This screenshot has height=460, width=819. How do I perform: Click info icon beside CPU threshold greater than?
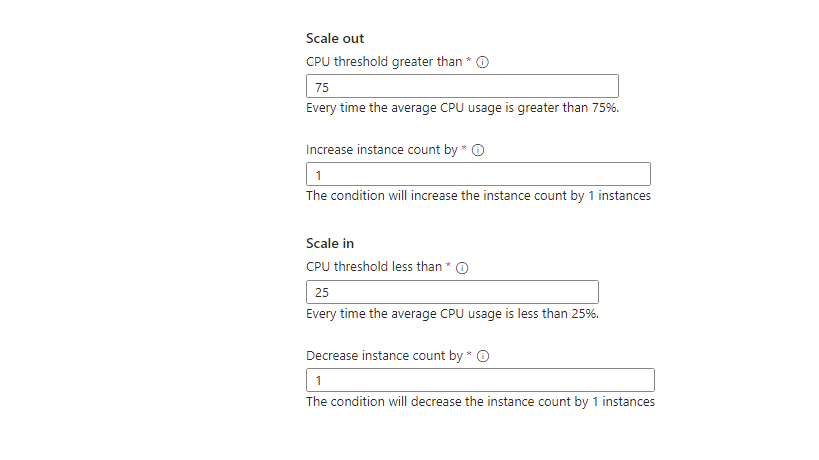click(x=482, y=62)
